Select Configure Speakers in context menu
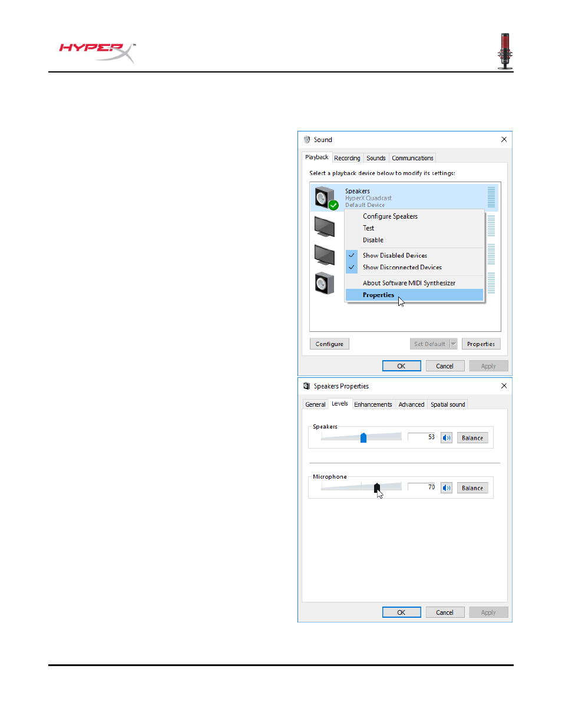The height and width of the screenshot is (728, 562). pyautogui.click(x=390, y=217)
